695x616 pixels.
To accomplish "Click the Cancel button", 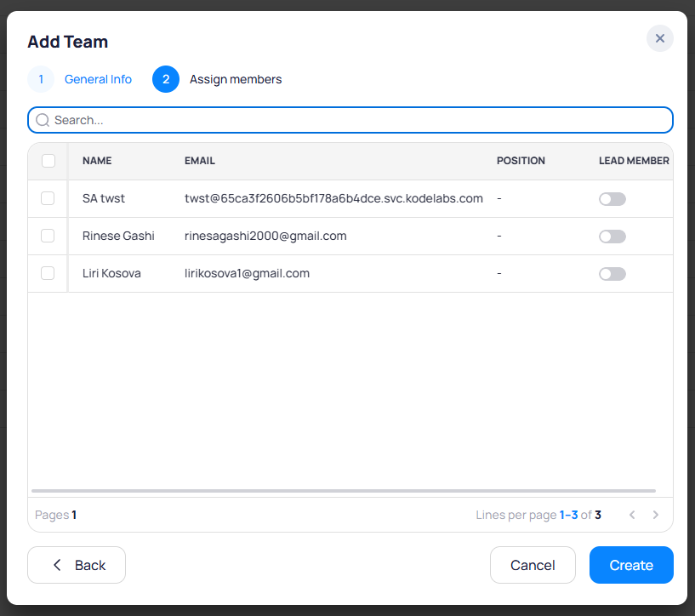I will (533, 565).
